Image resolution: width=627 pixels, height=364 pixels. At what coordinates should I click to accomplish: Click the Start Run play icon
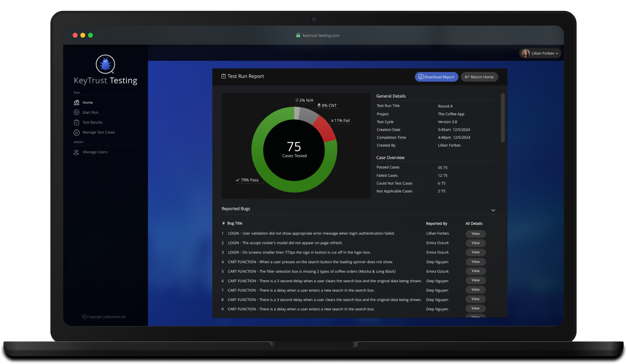76,112
